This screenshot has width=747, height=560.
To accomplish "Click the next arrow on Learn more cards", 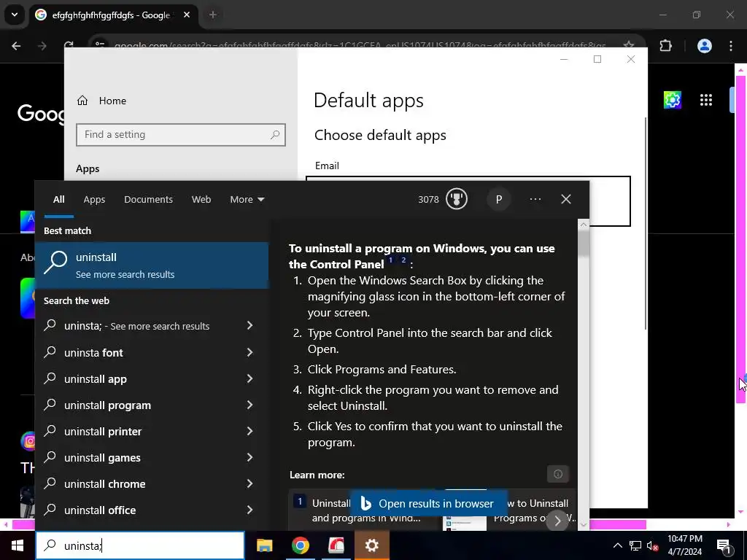I will click(x=557, y=521).
